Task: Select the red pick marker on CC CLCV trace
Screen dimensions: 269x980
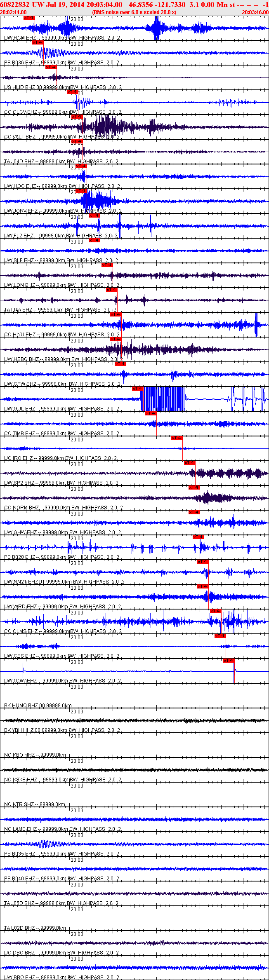Action: click(x=72, y=92)
